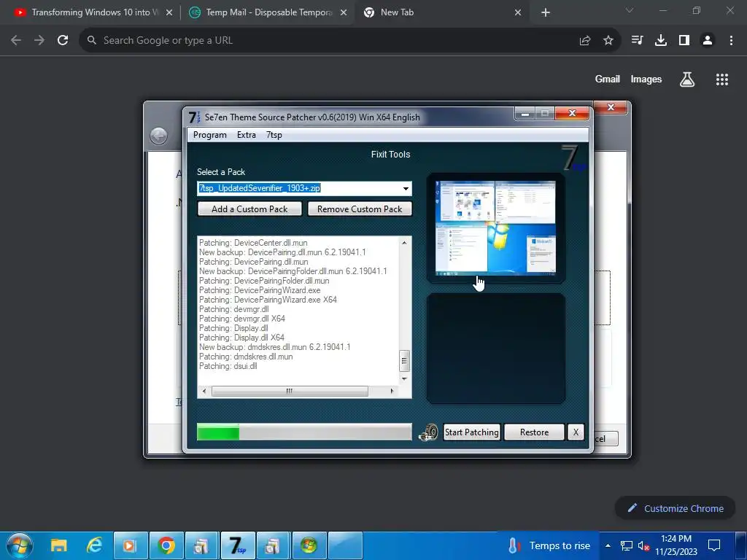Click the 7tsp title bar app icon
Screen dimensions: 747x560
[x=194, y=117]
